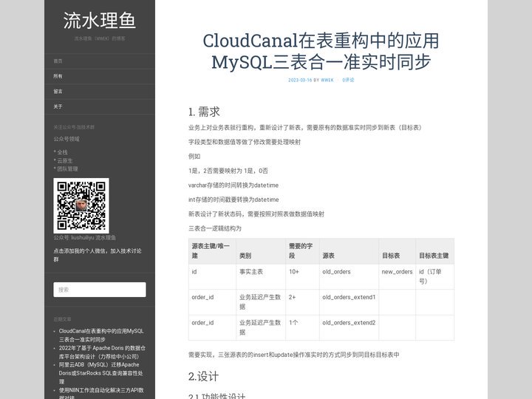Click the article title CloudCanal在表重构中的应用

(x=321, y=51)
